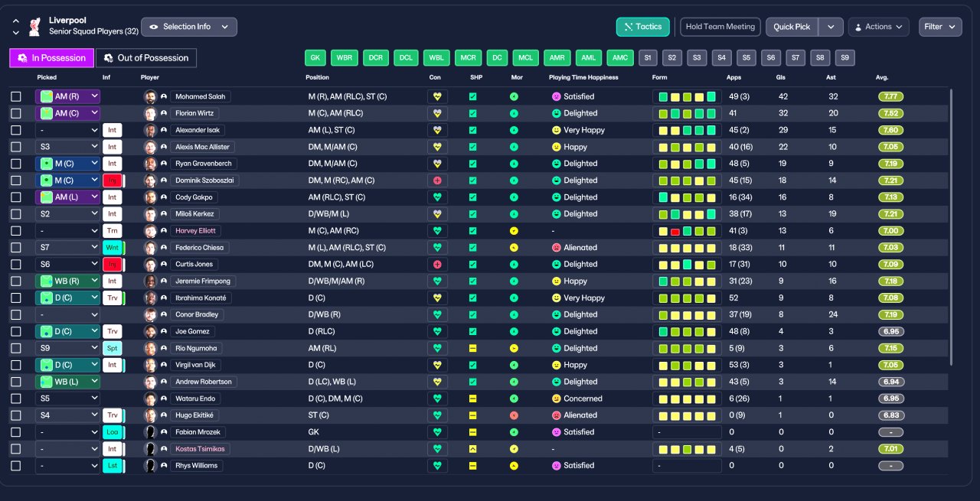This screenshot has height=501, width=980.
Task: Click the Satisfied happiness face icon for Mohamed Salah
Action: pyautogui.click(x=556, y=97)
